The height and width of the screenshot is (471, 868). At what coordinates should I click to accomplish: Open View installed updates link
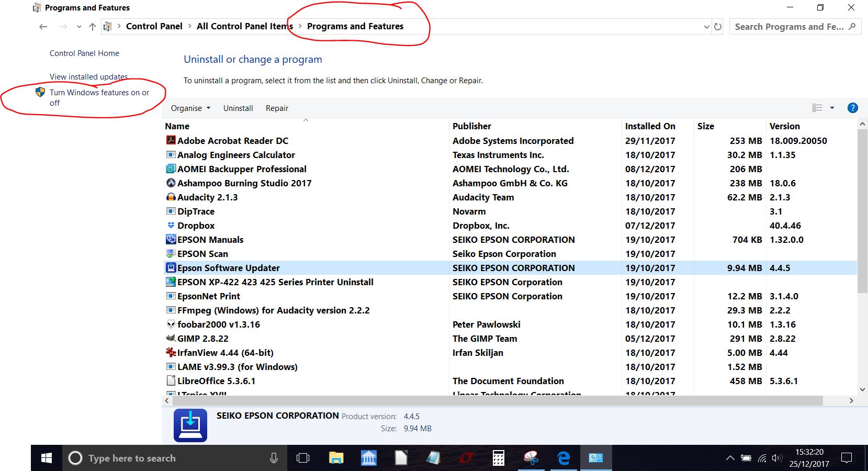tap(88, 76)
